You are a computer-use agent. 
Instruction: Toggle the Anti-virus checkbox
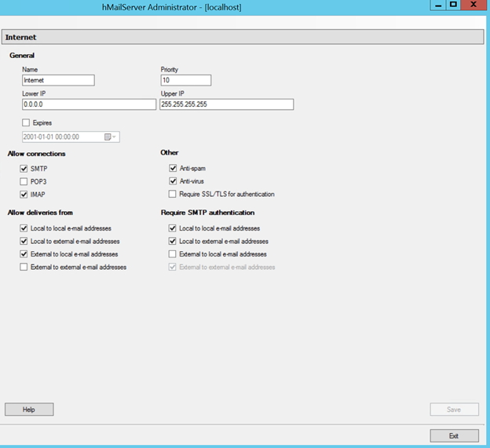(x=173, y=181)
